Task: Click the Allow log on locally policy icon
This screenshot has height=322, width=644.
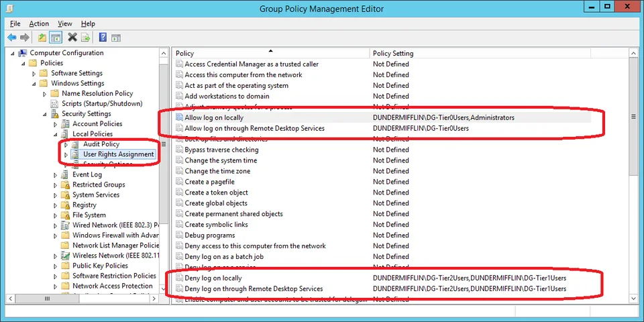Action: [x=179, y=117]
